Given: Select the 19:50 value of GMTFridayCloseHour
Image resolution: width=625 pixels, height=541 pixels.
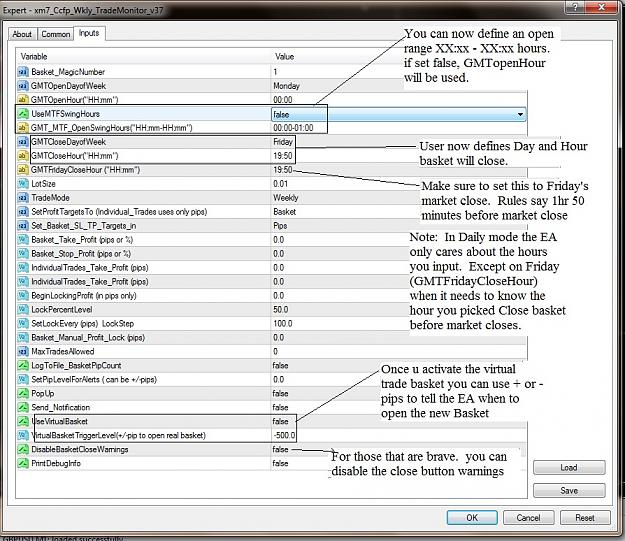Looking at the screenshot, I should pyautogui.click(x=283, y=170).
